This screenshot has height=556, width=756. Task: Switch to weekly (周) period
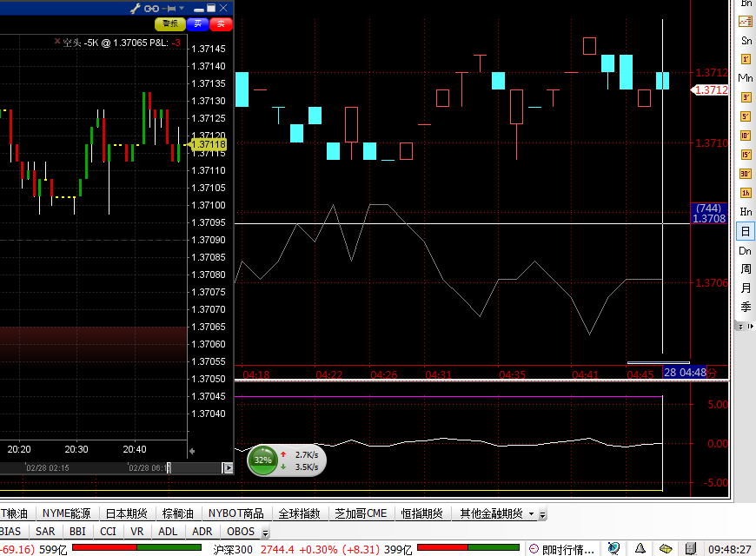point(746,269)
